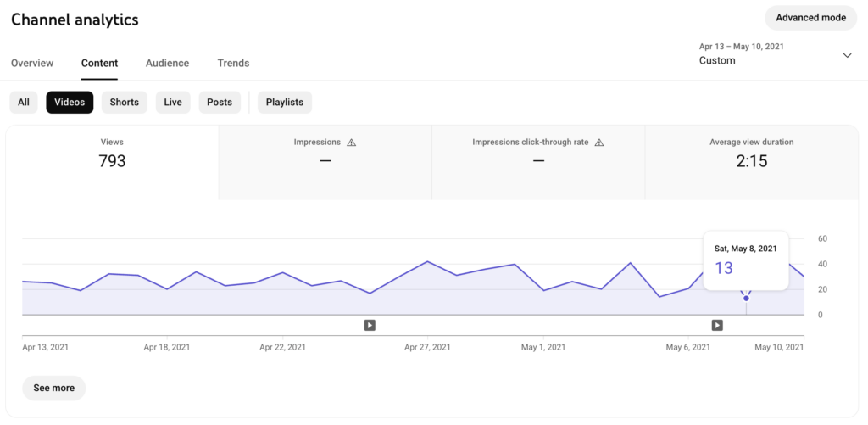Go to the Trends tab
The image size is (868, 425).
point(233,63)
